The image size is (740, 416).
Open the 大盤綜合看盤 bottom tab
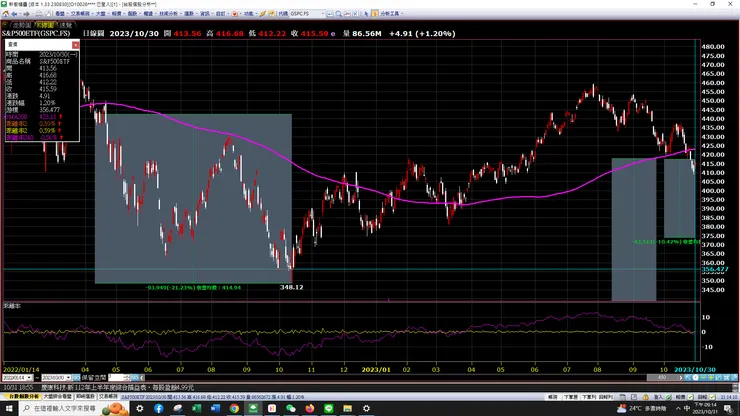point(58,397)
